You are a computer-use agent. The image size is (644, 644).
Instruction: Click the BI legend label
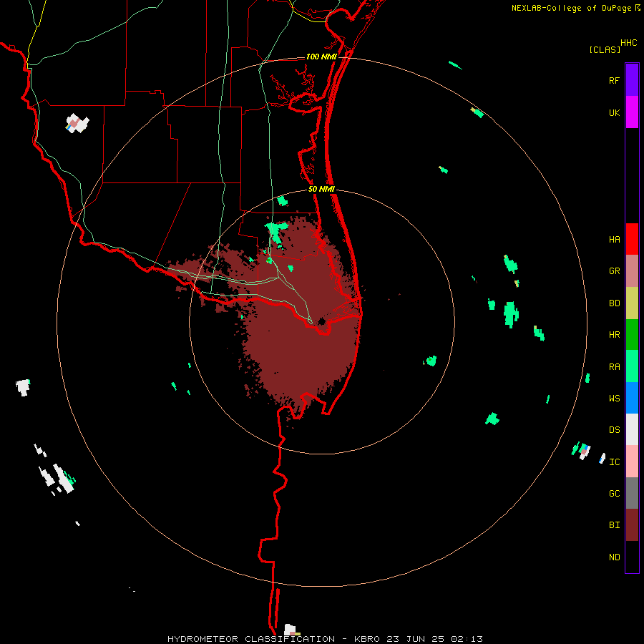[x=614, y=525]
